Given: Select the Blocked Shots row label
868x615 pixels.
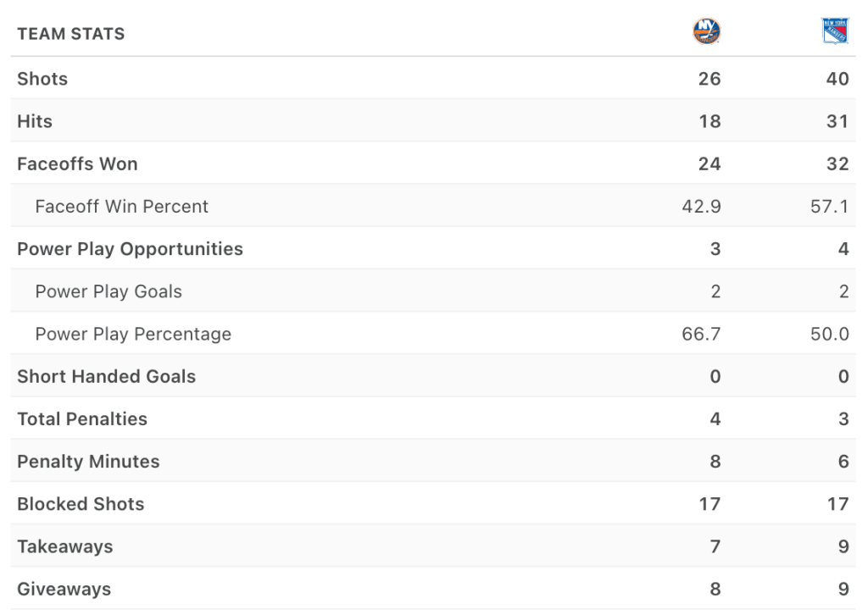Looking at the screenshot, I should pyautogui.click(x=81, y=504).
